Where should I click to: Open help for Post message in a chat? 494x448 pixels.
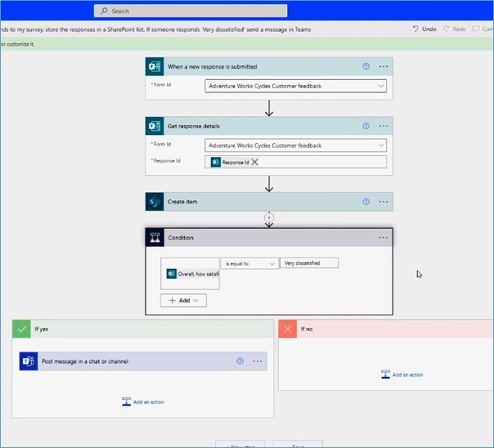240,361
